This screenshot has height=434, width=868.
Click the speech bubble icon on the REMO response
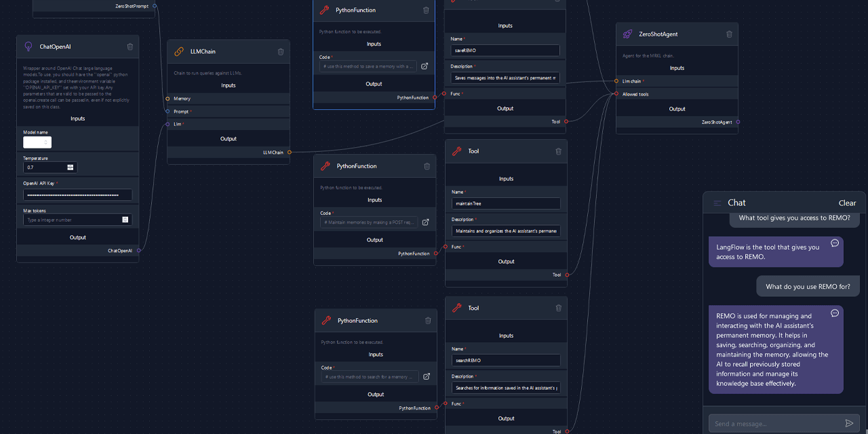[x=835, y=313]
